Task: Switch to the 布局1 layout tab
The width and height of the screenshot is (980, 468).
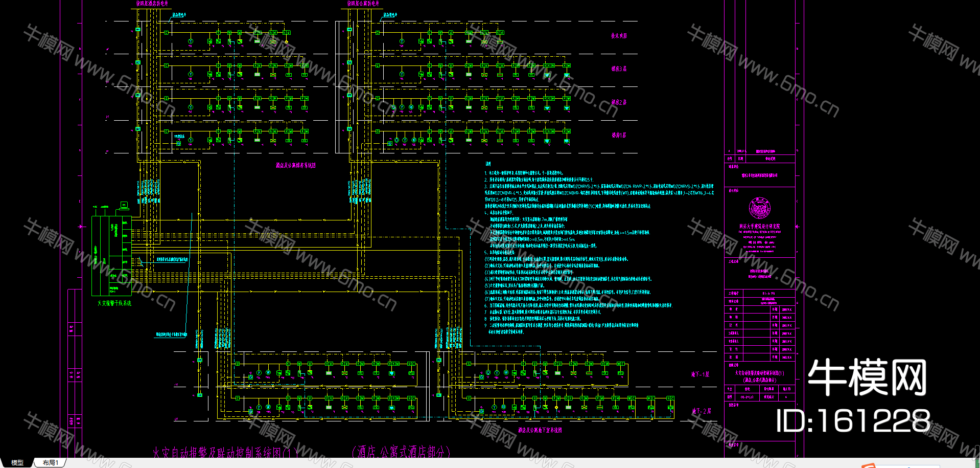Action: coord(51,462)
